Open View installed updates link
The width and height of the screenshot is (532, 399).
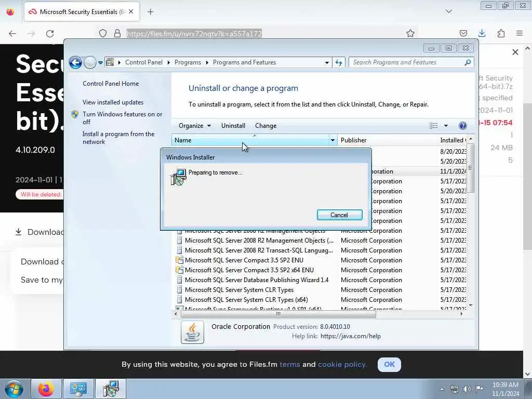[113, 102]
